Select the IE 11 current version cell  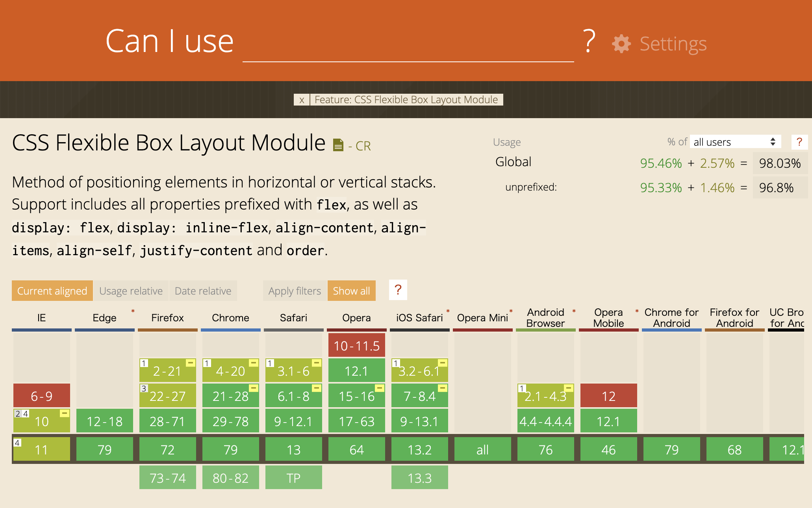[42, 449]
